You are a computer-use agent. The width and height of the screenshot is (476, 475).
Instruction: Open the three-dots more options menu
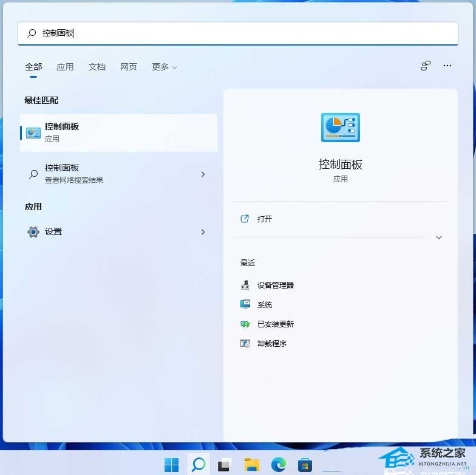(447, 66)
